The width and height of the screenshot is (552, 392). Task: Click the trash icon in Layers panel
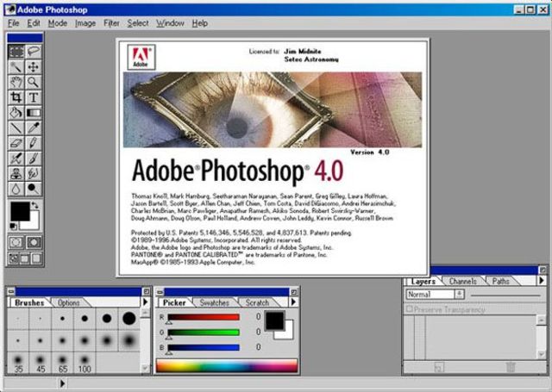click(511, 367)
